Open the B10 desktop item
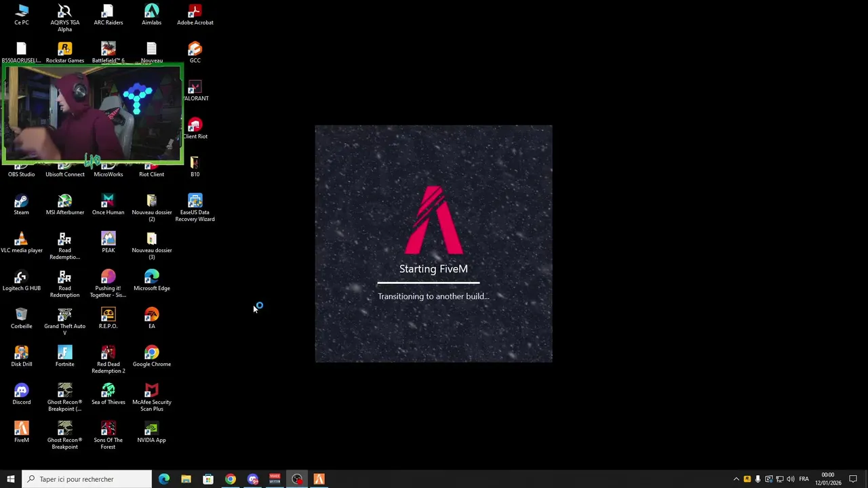Viewport: 868px width, 488px height. (195, 167)
